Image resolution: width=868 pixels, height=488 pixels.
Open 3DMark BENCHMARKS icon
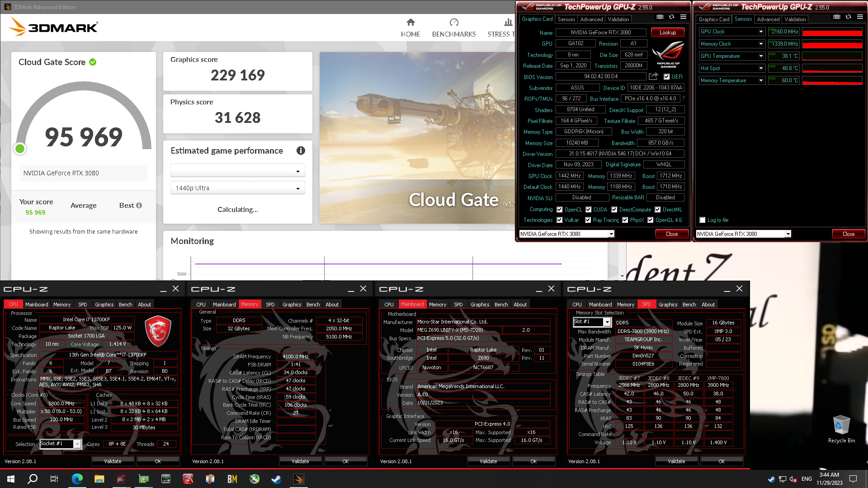point(454,23)
